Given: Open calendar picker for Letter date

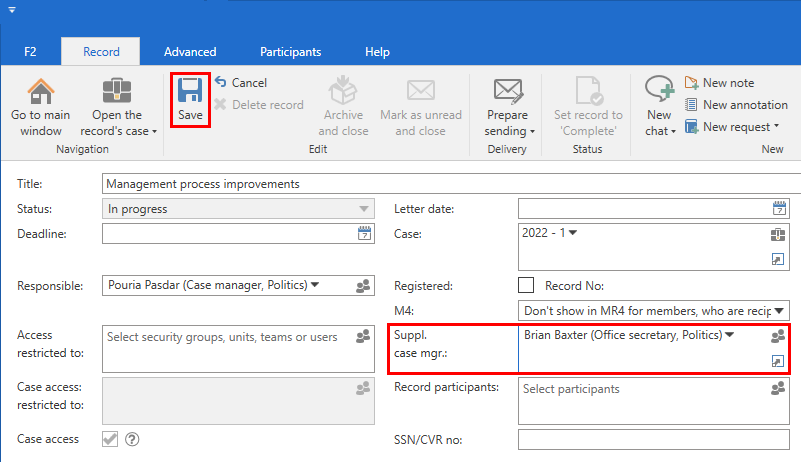Looking at the screenshot, I should point(780,209).
